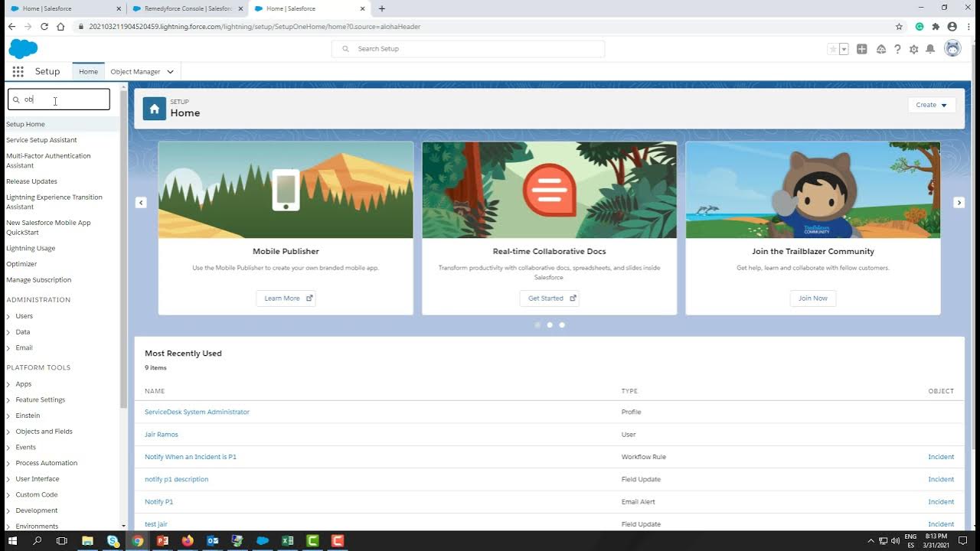Viewport: 980px width, 551px height.
Task: Open Global Actions plus icon
Action: (x=862, y=49)
